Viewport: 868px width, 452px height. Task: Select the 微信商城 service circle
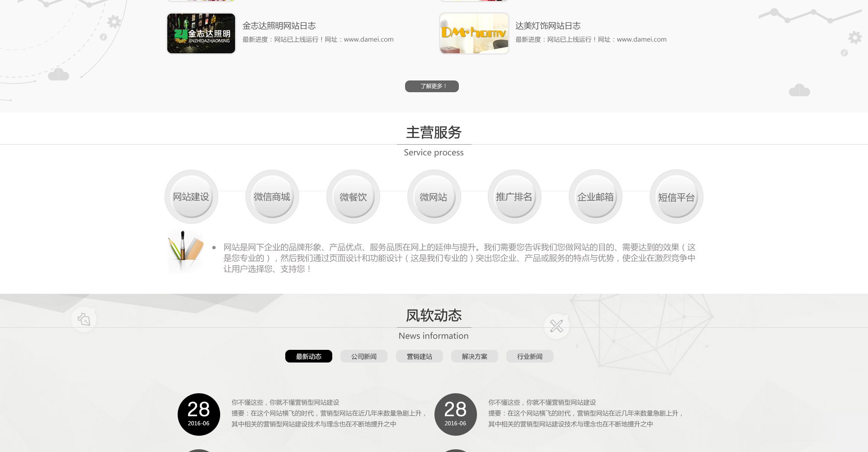click(x=272, y=197)
